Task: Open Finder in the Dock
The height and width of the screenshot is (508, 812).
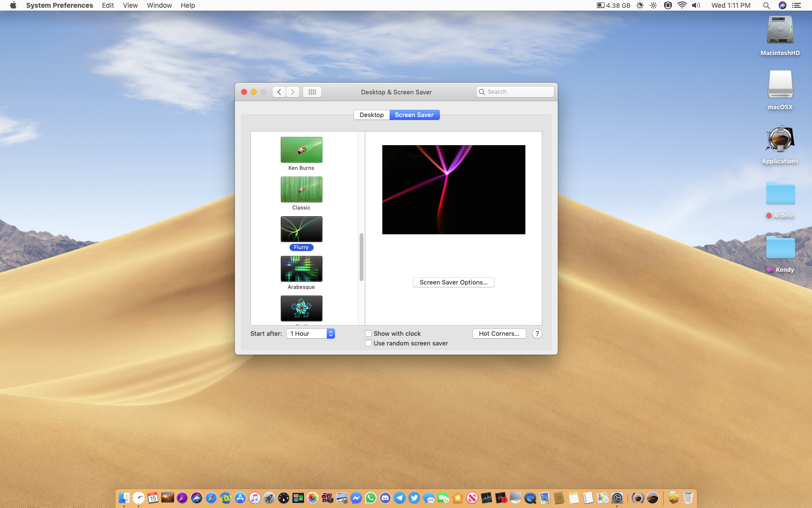Action: tap(124, 497)
